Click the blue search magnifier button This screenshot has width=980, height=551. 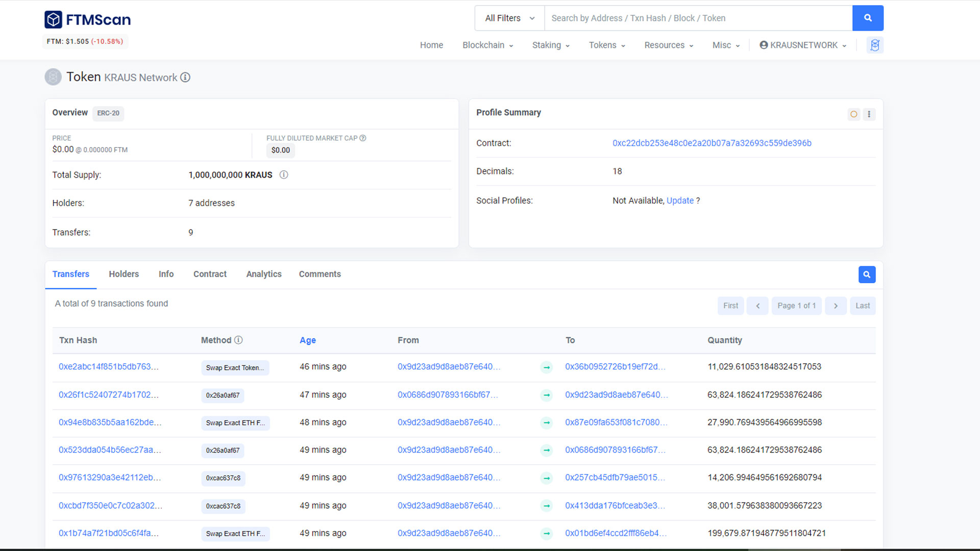point(868,18)
